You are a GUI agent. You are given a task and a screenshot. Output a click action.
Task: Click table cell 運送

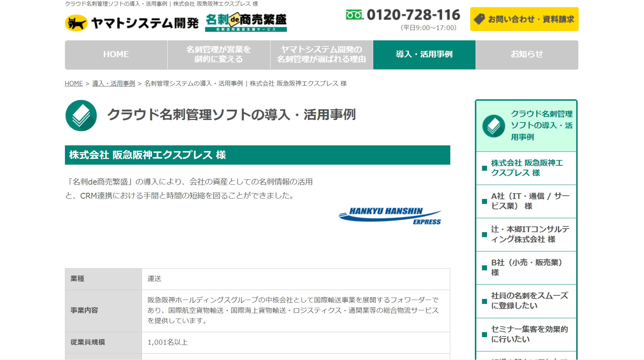(296, 279)
